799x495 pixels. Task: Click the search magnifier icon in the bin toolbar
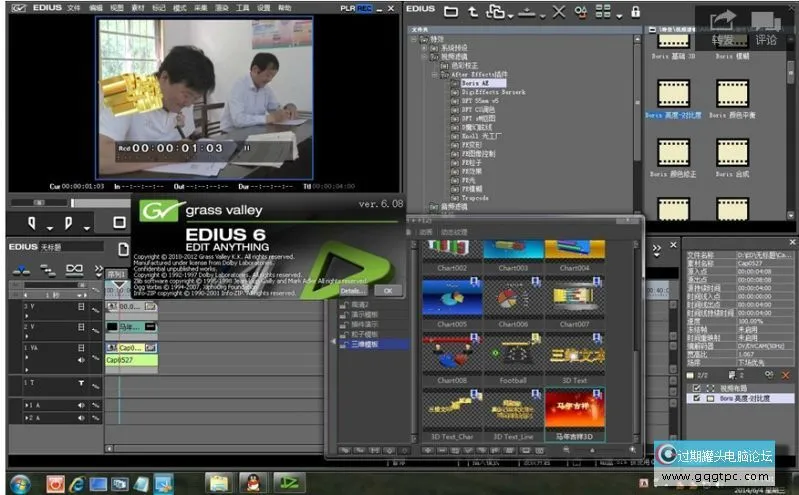pyautogui.click(x=581, y=12)
